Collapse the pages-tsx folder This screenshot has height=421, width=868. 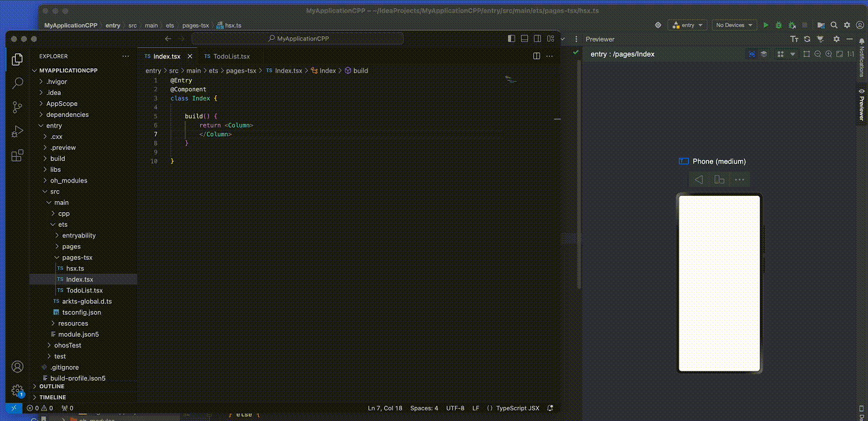[x=77, y=257]
